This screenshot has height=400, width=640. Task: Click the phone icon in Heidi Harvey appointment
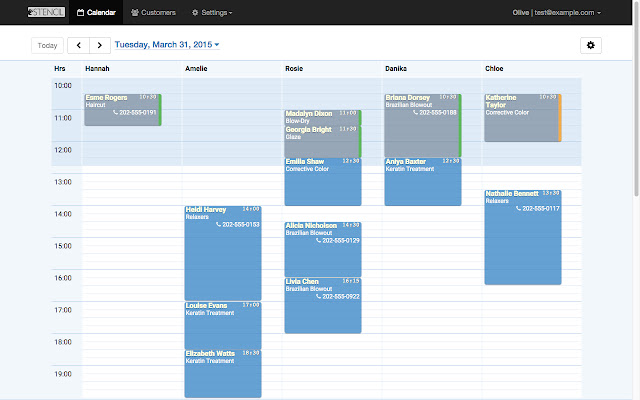coord(218,224)
